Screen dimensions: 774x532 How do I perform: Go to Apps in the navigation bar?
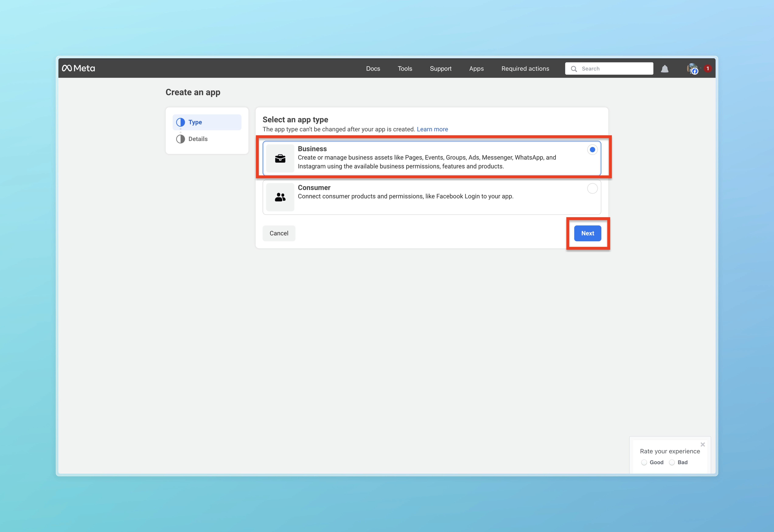(x=476, y=69)
